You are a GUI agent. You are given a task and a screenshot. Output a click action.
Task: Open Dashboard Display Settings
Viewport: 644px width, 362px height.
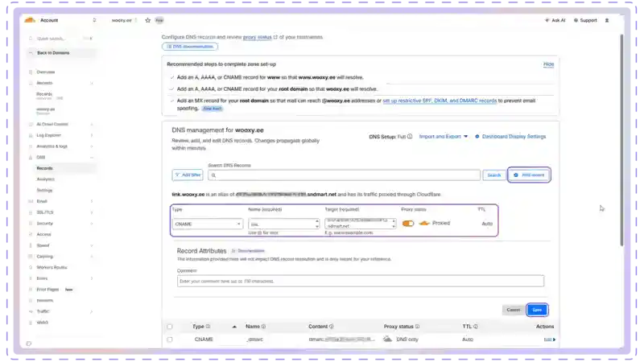click(x=510, y=136)
